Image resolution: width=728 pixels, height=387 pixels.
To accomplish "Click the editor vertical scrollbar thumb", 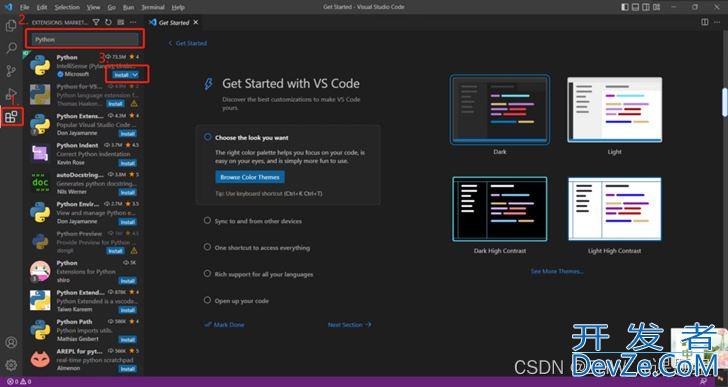I will (x=725, y=102).
